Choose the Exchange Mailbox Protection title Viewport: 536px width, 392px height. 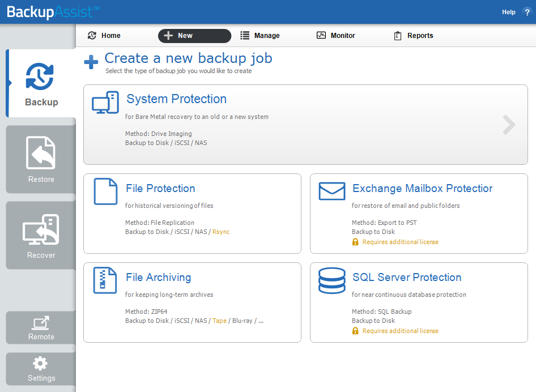coord(423,188)
